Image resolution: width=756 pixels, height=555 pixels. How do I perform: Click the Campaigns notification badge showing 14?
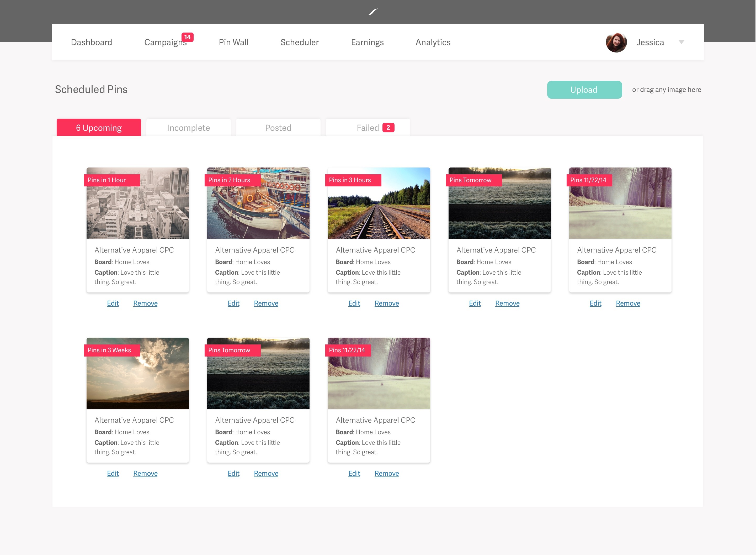[x=187, y=37]
